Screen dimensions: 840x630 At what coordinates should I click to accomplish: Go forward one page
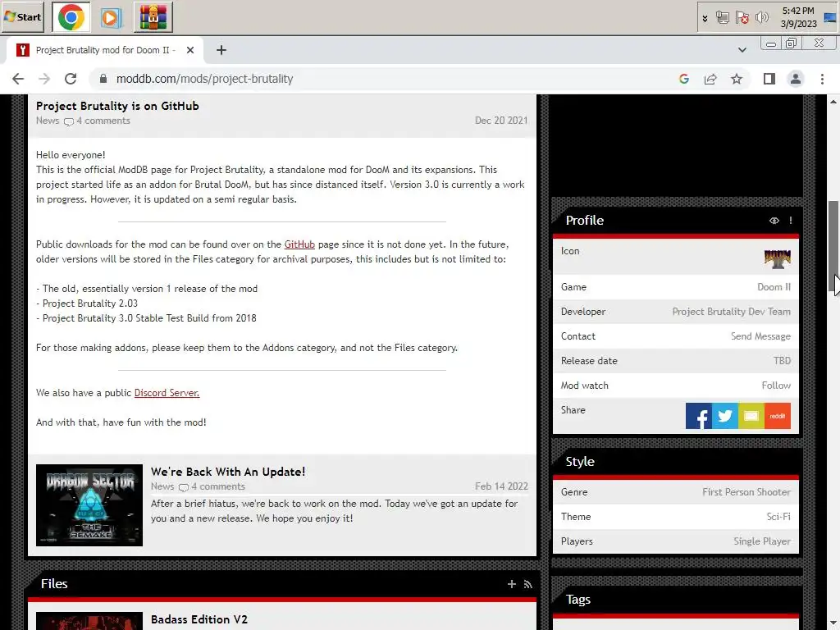[44, 79]
